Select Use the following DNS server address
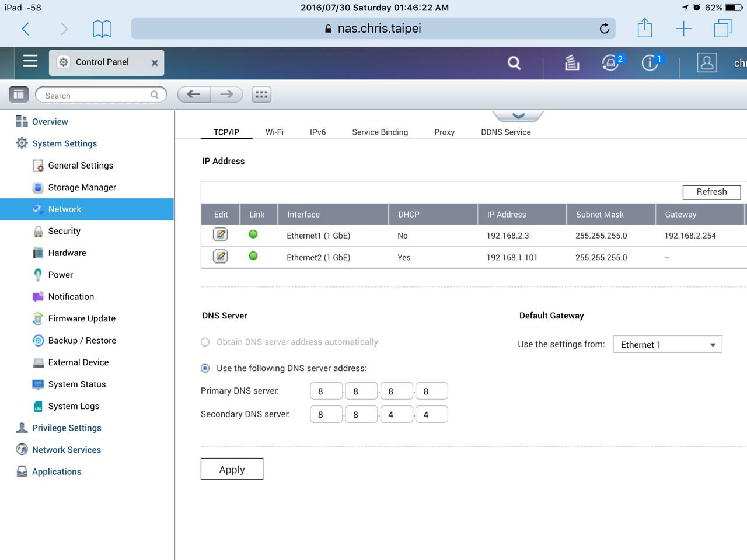Image resolution: width=747 pixels, height=560 pixels. (205, 369)
